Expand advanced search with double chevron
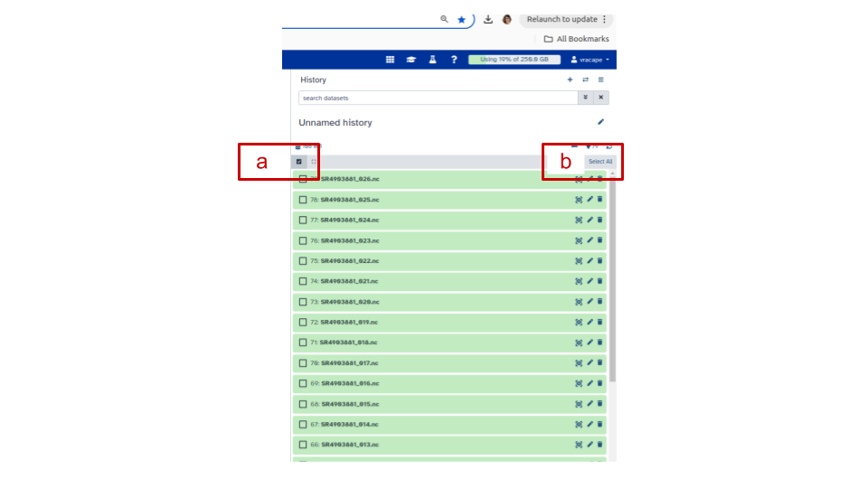 click(585, 98)
